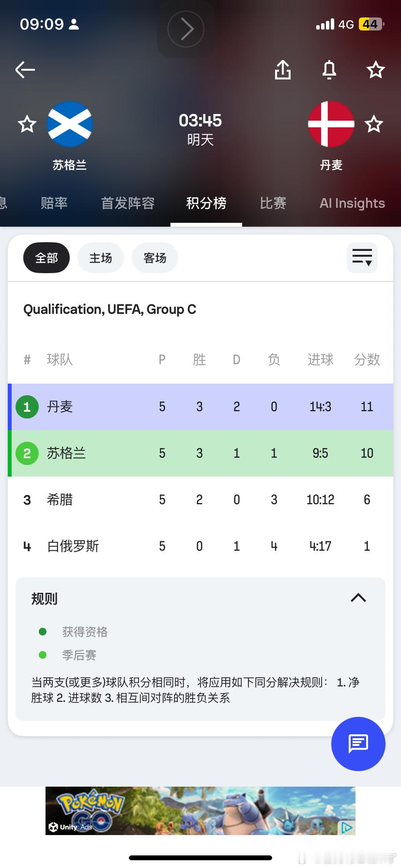Open the table sort/filter dropdown
The image size is (401, 868).
(362, 258)
